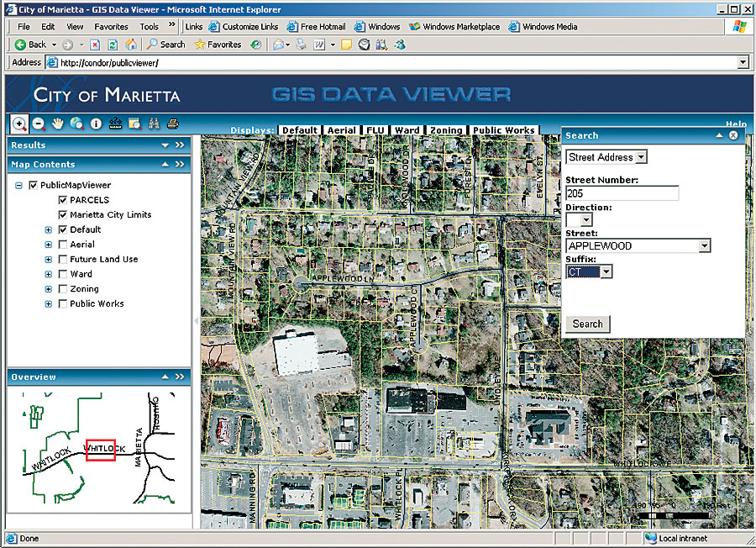Viewport: 756px width, 548px height.
Task: Open the Free Hotmail link
Action: (317, 27)
